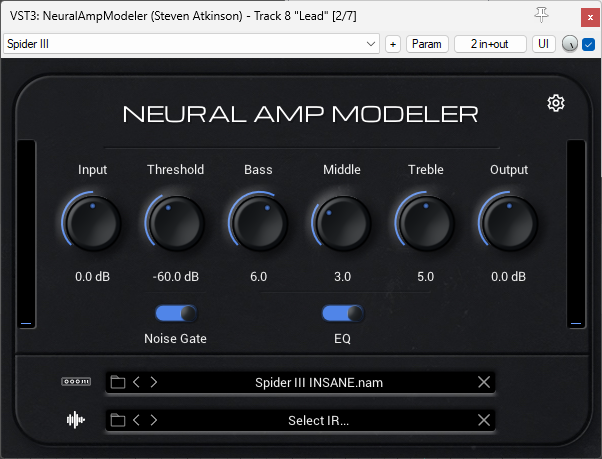Click the plus button to add preset
This screenshot has width=602, height=459.
(393, 44)
